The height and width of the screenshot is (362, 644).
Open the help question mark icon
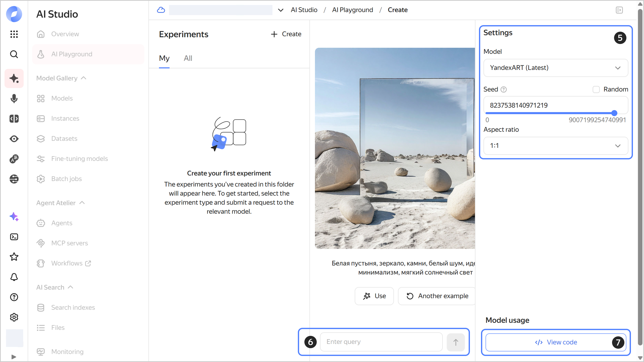coord(14,297)
